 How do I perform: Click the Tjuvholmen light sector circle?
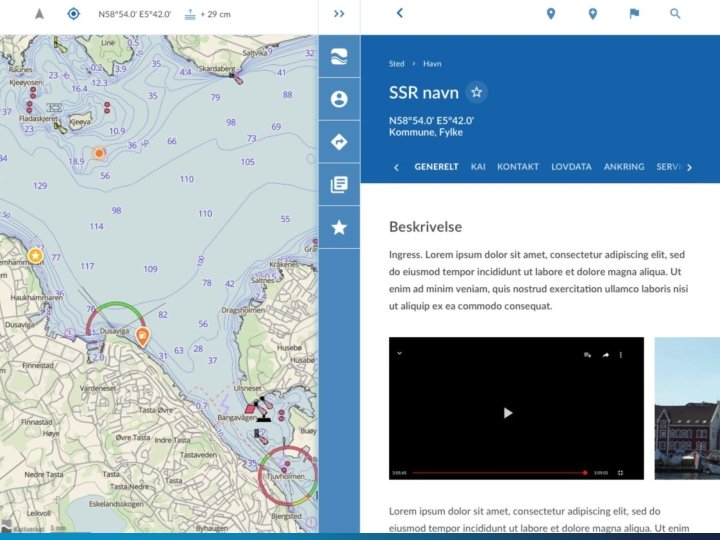coord(288,476)
